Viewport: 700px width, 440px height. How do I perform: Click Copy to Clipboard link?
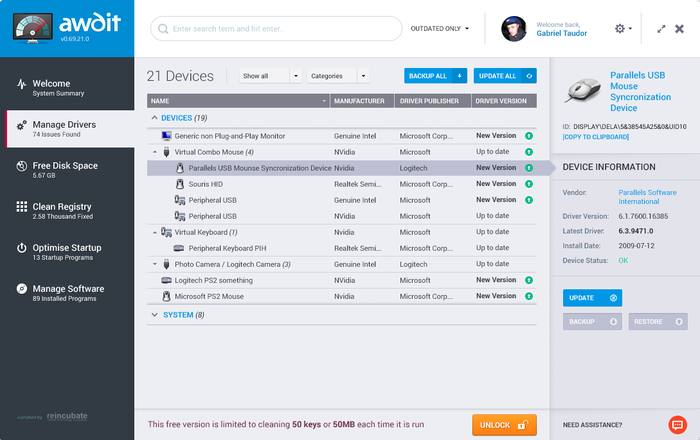tap(596, 137)
